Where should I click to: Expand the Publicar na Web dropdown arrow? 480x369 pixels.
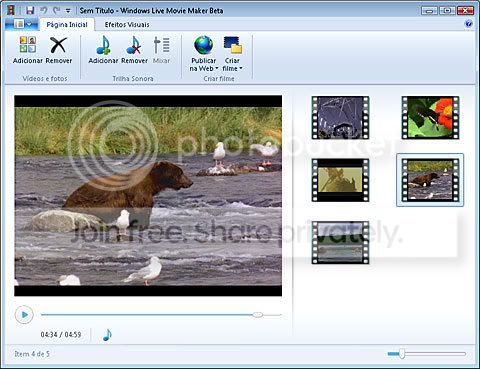[x=217, y=68]
